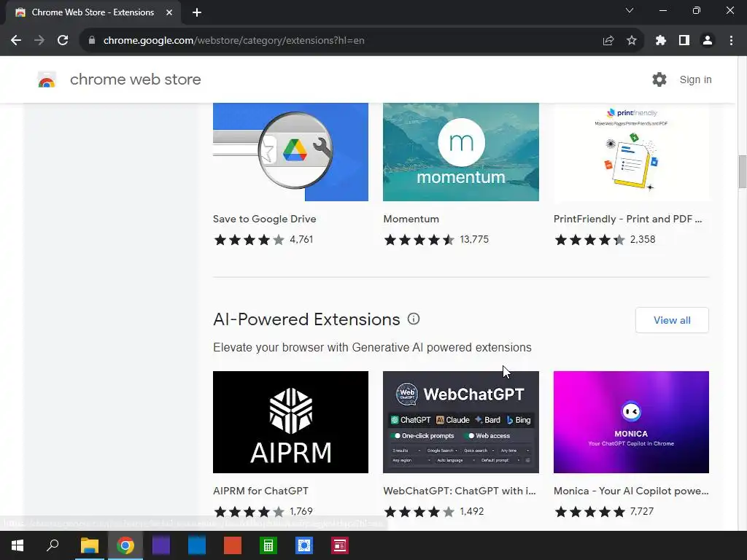Click the 13,775 rating count
Viewport: 747px width, 560px height.
pos(474,239)
